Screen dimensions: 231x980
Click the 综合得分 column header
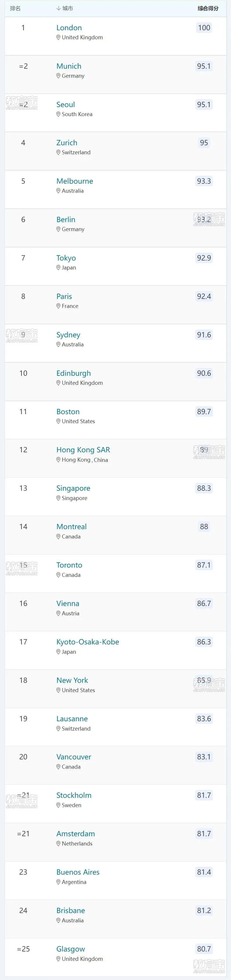coord(208,8)
